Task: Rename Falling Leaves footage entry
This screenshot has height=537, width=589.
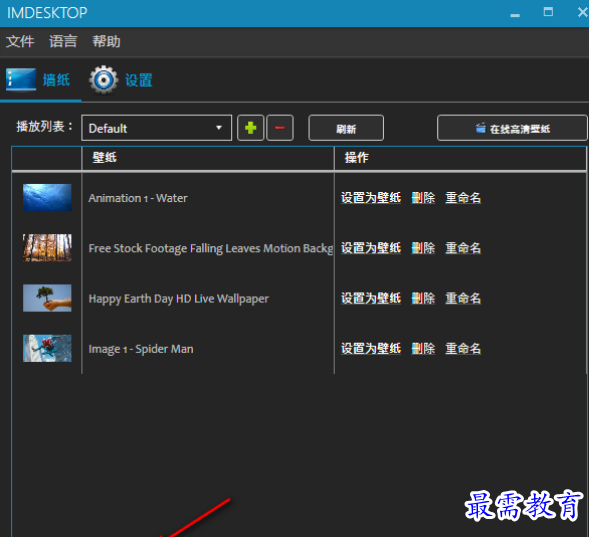Action: [463, 248]
